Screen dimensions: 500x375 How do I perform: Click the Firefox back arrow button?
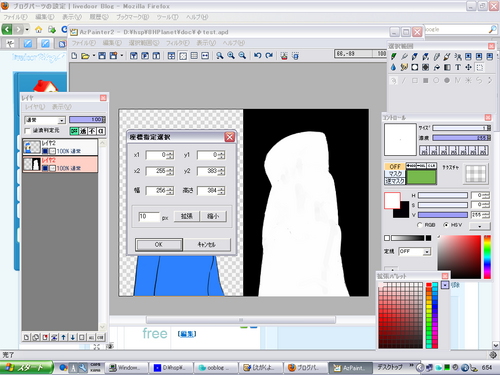coord(7,29)
